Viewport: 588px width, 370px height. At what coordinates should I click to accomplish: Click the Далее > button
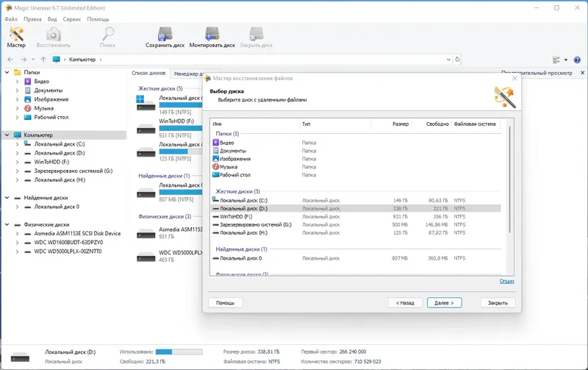tap(445, 303)
